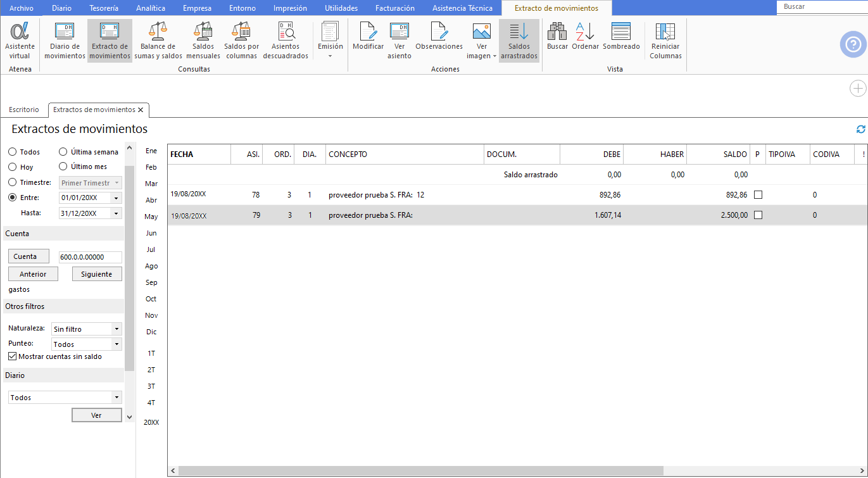
Task: Open the Primer Trimestre dropdown
Action: [116, 183]
